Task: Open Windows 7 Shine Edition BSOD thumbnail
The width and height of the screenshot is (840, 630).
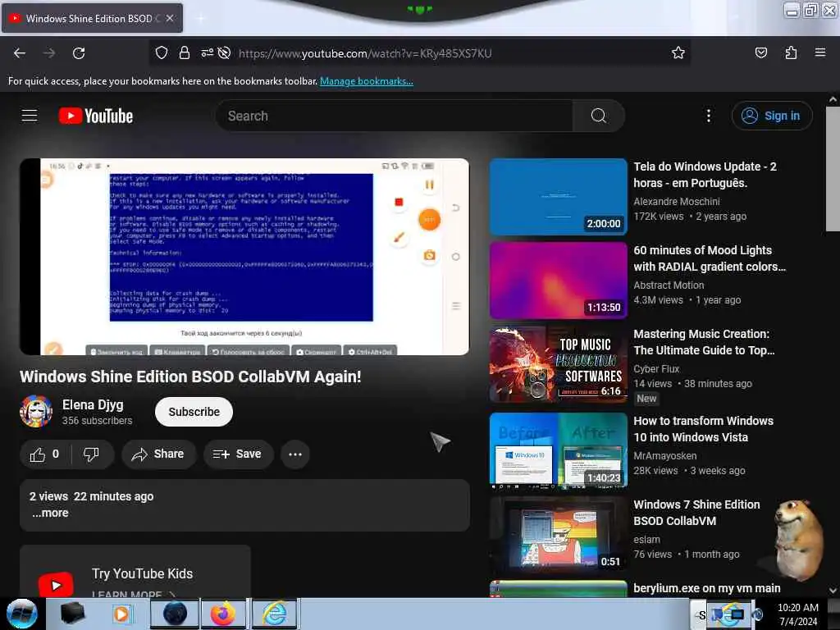Action: 558,533
